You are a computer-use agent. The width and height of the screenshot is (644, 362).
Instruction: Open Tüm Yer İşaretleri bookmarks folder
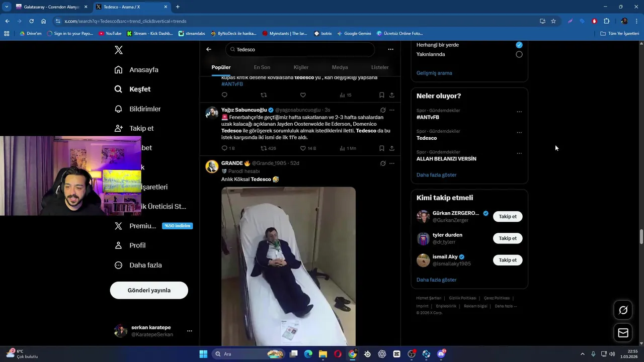pyautogui.click(x=620, y=34)
